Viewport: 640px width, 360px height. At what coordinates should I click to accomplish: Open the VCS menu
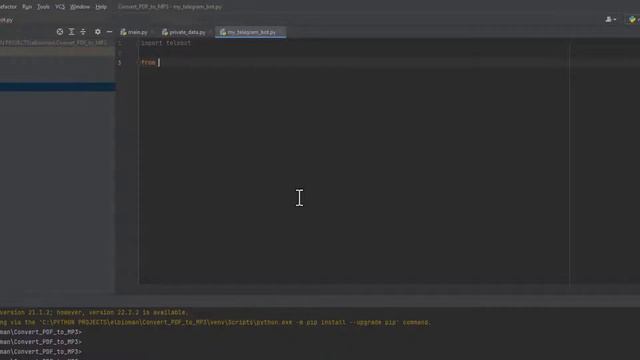point(60,7)
